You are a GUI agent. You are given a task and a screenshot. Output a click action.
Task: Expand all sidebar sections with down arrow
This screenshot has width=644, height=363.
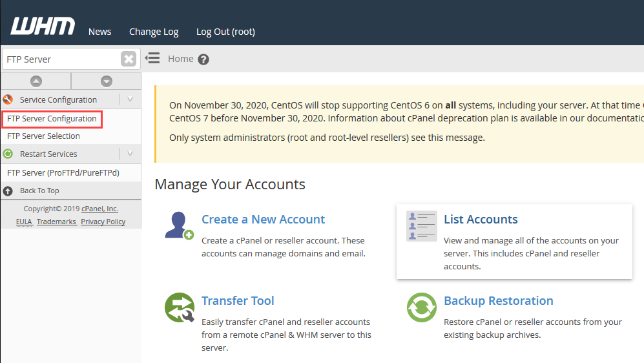tap(107, 81)
